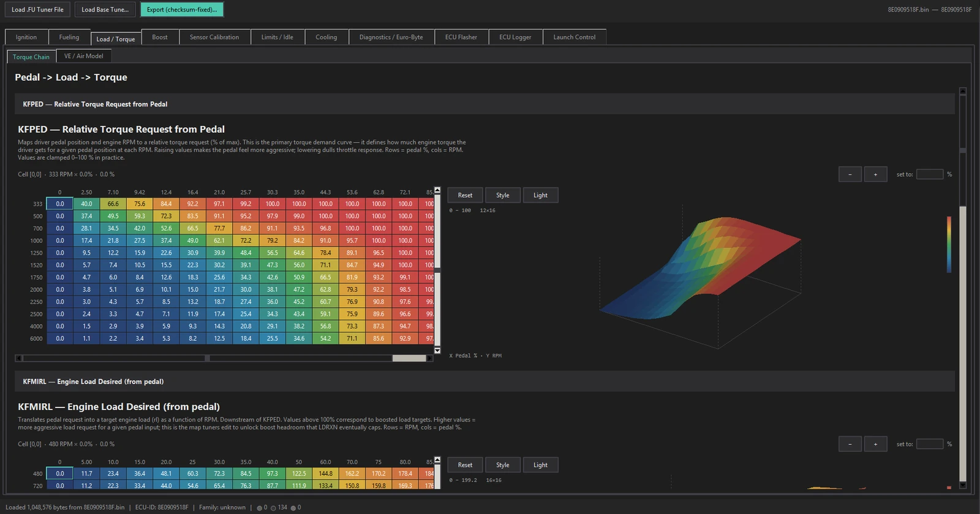
Task: Click the KFPED horizontal scrollbar right arrow
Action: point(430,358)
